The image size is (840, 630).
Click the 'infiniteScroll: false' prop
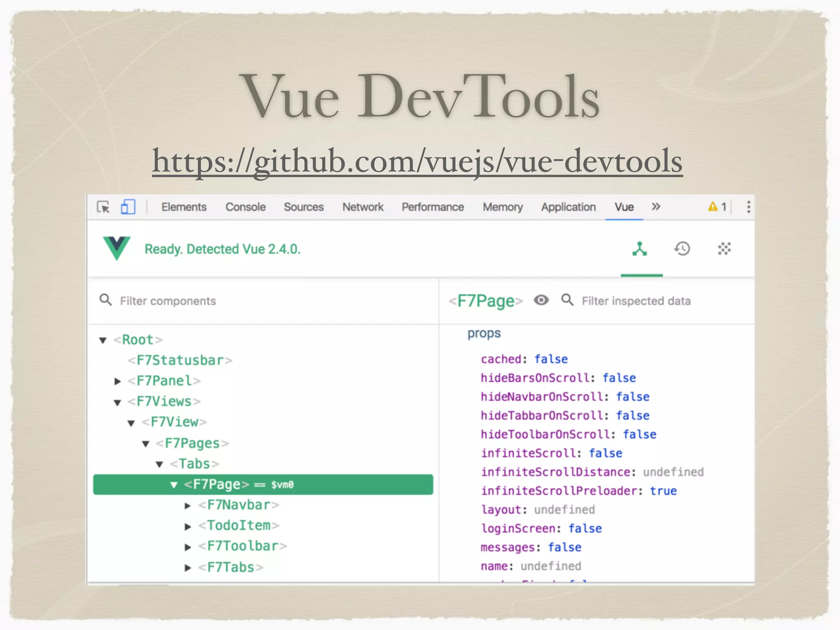point(552,453)
